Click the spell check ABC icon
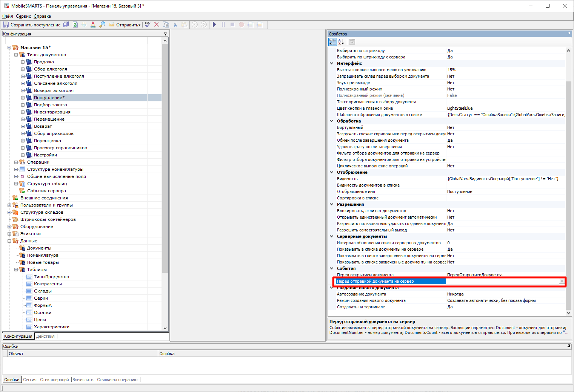The width and height of the screenshot is (574, 392). [148, 24]
